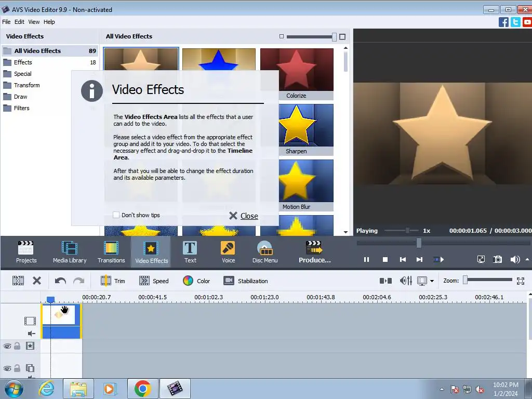532x399 pixels.
Task: Open the Color correction tool
Action: coord(196,281)
